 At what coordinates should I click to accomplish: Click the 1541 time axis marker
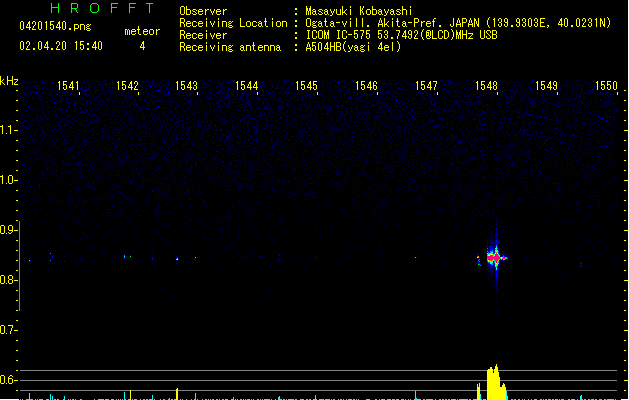pyautogui.click(x=68, y=86)
